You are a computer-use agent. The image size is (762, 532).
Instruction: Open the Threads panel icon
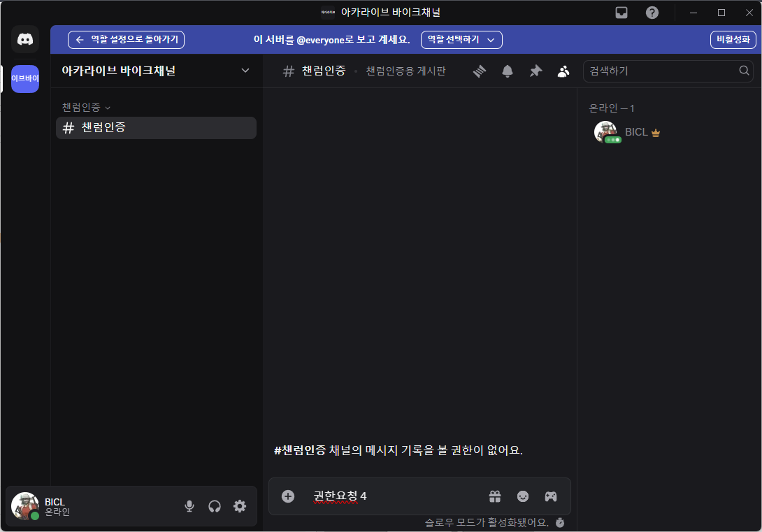pos(480,71)
